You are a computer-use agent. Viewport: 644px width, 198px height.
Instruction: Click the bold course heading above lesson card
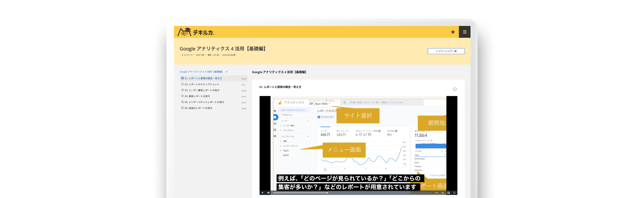click(x=280, y=72)
